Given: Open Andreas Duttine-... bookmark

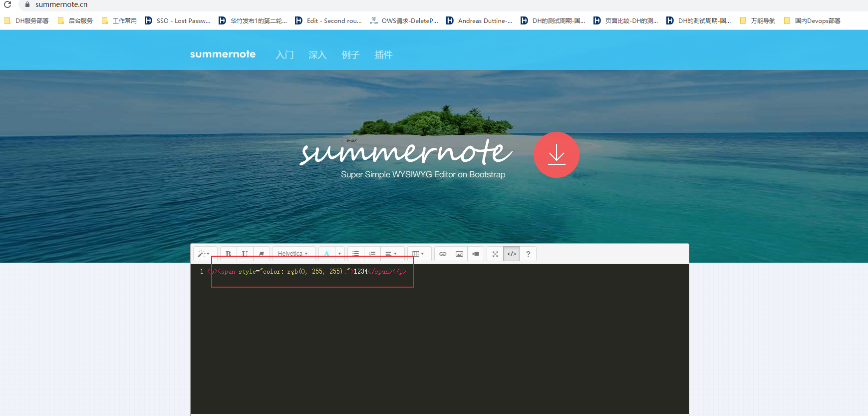Looking at the screenshot, I should (479, 20).
